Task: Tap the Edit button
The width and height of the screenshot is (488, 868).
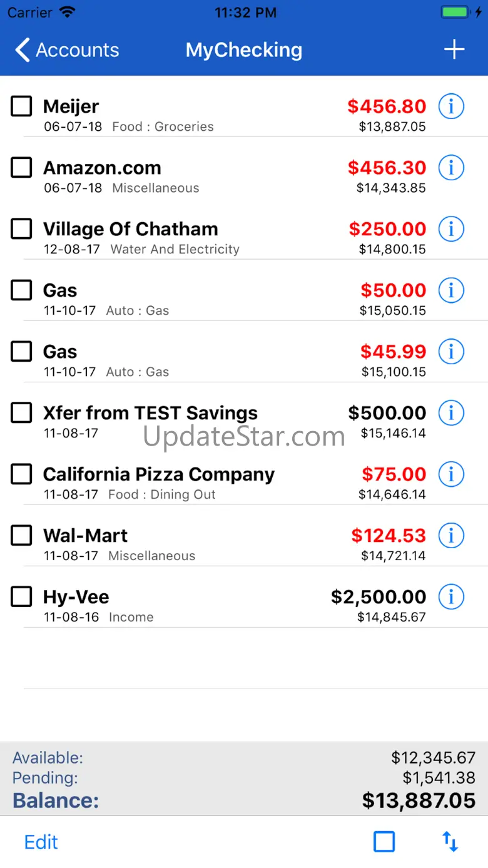Action: tap(41, 842)
